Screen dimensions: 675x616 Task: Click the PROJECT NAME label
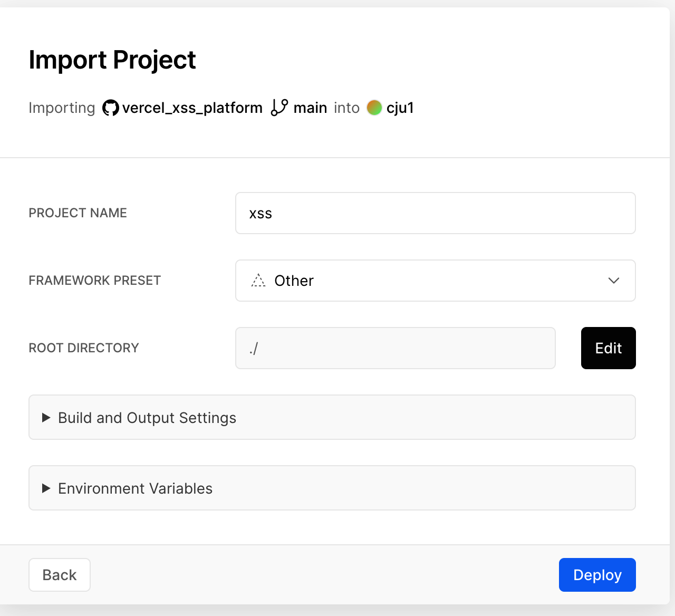[x=78, y=213]
